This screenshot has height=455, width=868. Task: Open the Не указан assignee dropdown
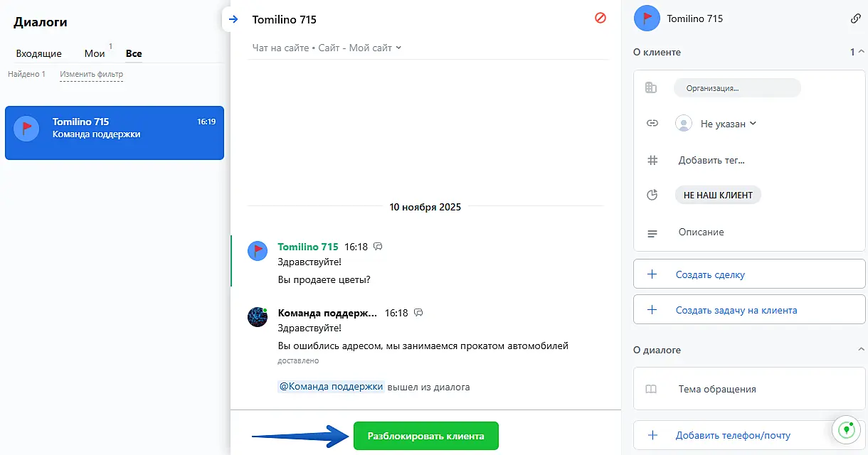715,124
